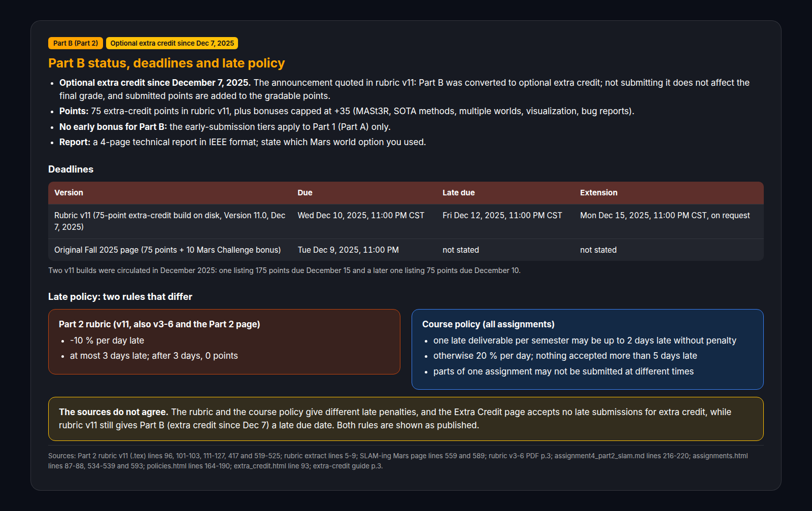Click the note 'Two v11 builds were circulated'
Image resolution: width=812 pixels, height=511 pixels.
tap(284, 270)
